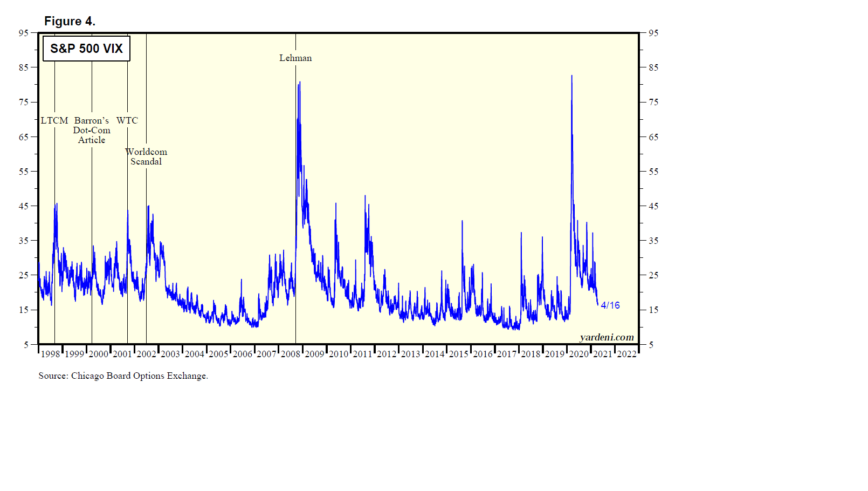
Task: Select the 2020 year label on the x-axis
Action: pyautogui.click(x=578, y=354)
